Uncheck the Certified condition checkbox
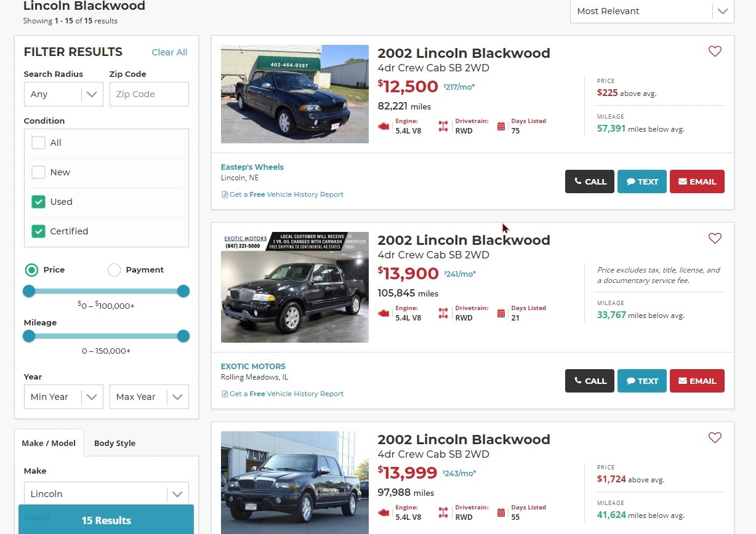The height and width of the screenshot is (534, 756). tap(39, 231)
